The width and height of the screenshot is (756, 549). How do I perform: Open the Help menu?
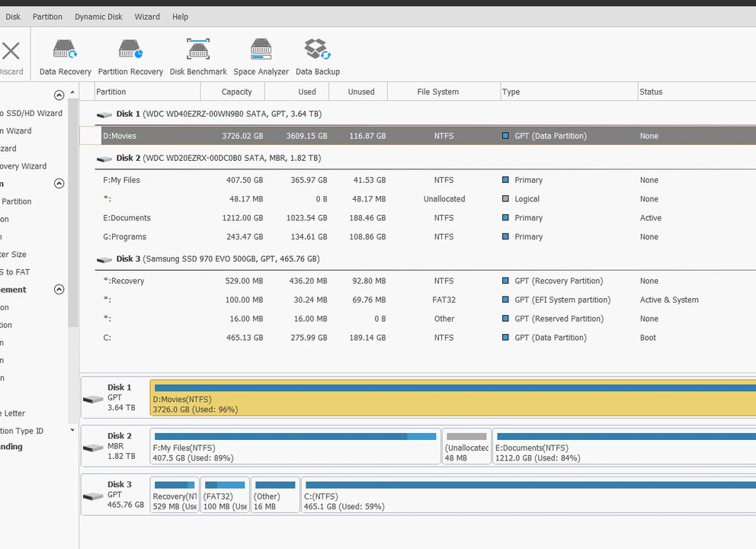(180, 17)
